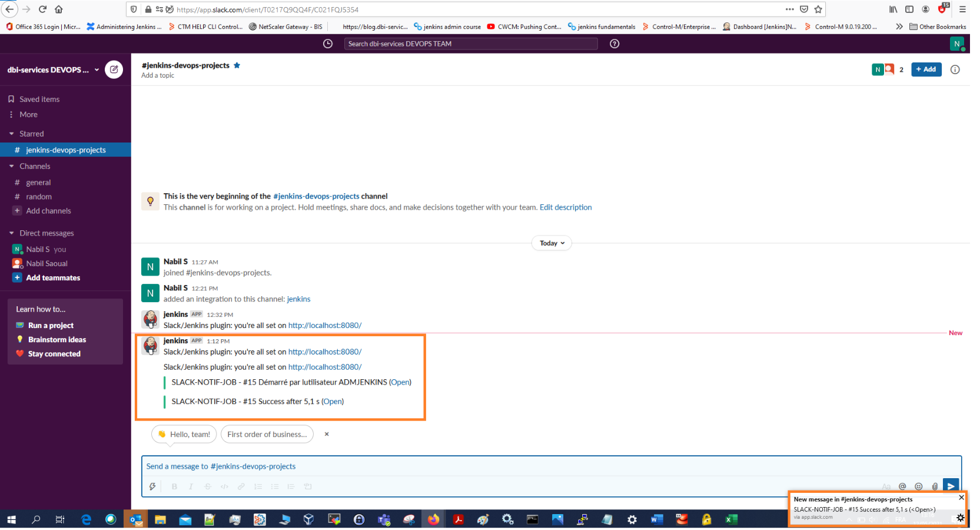The image size is (980, 530).
Task: Open Excel from the taskbar
Action: point(731,519)
